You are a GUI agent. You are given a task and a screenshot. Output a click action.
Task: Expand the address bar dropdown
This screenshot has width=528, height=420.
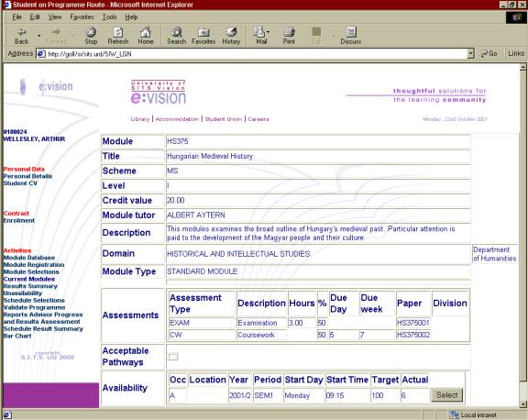click(471, 53)
